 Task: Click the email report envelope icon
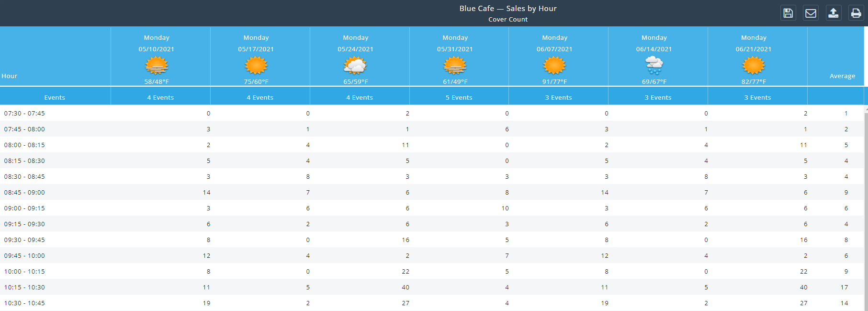point(811,13)
